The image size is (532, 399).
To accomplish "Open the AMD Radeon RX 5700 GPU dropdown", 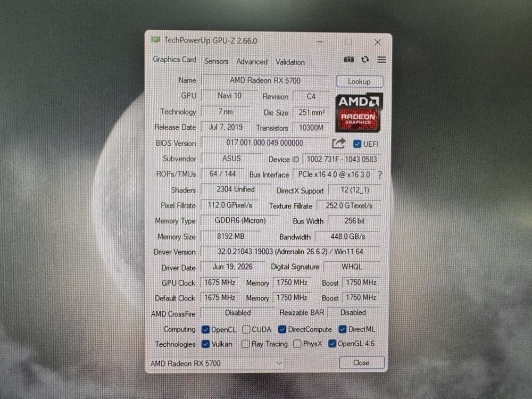I will [x=217, y=363].
